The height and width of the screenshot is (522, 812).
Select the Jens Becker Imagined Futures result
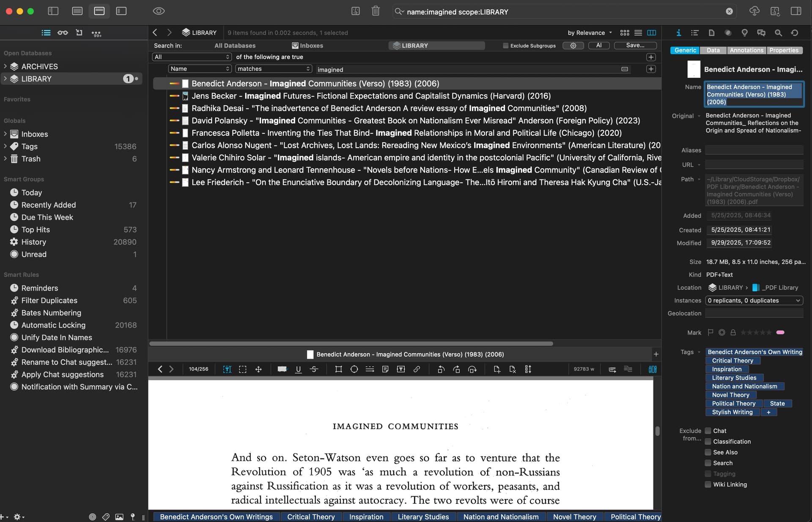point(370,96)
